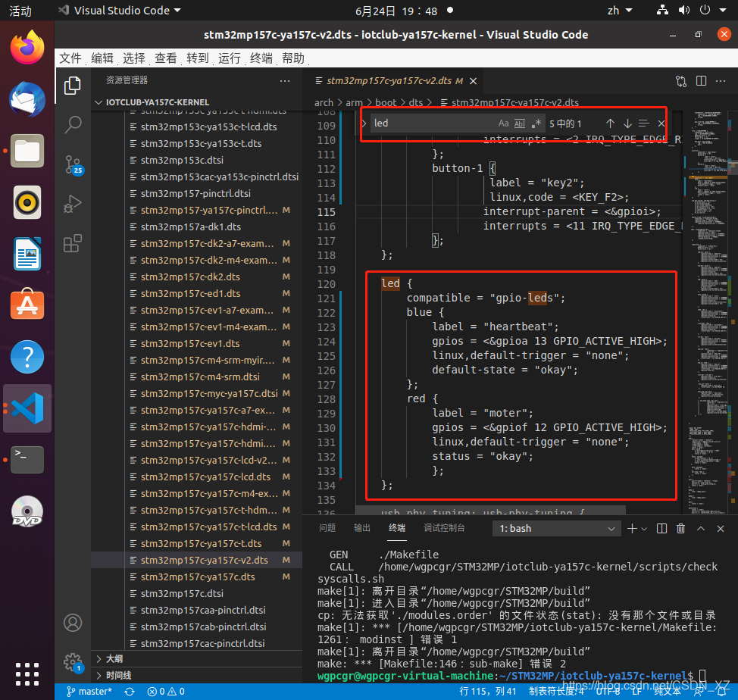738x700 pixels.
Task: Switch to the 输出 panel tab
Action: tap(362, 528)
